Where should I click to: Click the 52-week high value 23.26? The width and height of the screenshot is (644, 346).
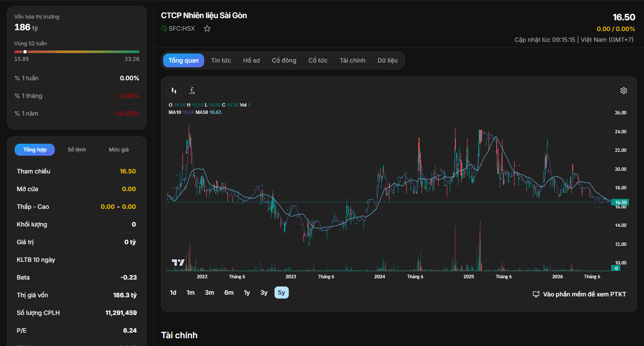point(132,59)
